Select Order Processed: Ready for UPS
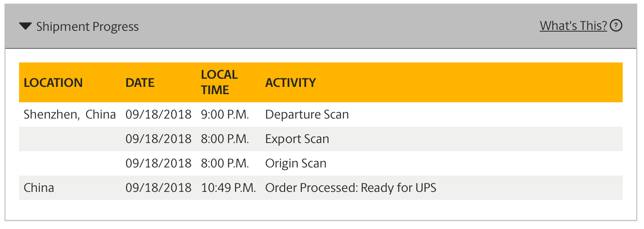 351,188
